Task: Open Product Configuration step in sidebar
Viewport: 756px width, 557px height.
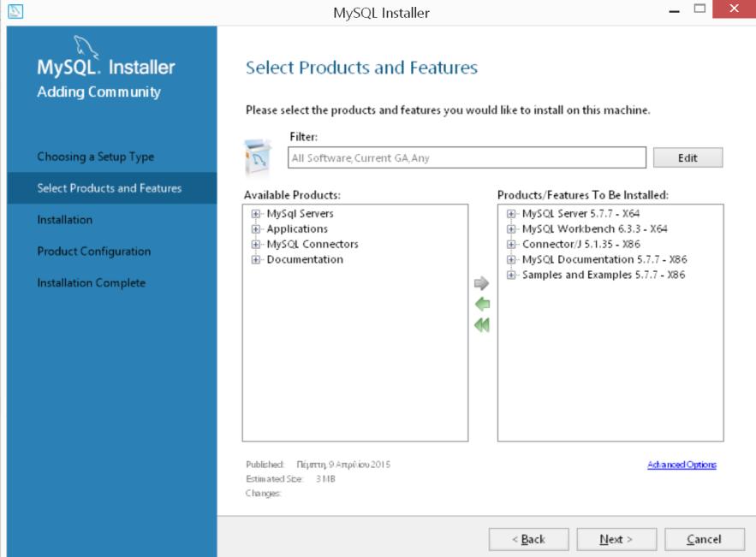Action: point(94,252)
